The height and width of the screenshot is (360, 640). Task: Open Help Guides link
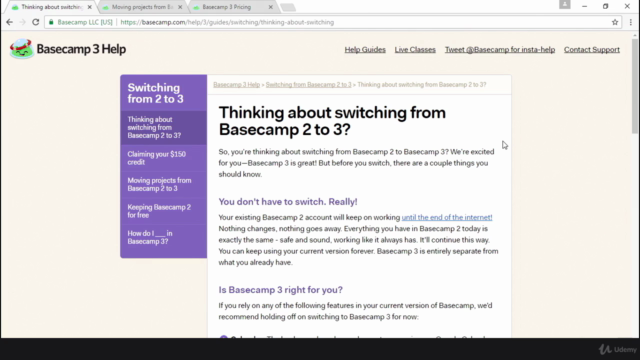click(365, 49)
